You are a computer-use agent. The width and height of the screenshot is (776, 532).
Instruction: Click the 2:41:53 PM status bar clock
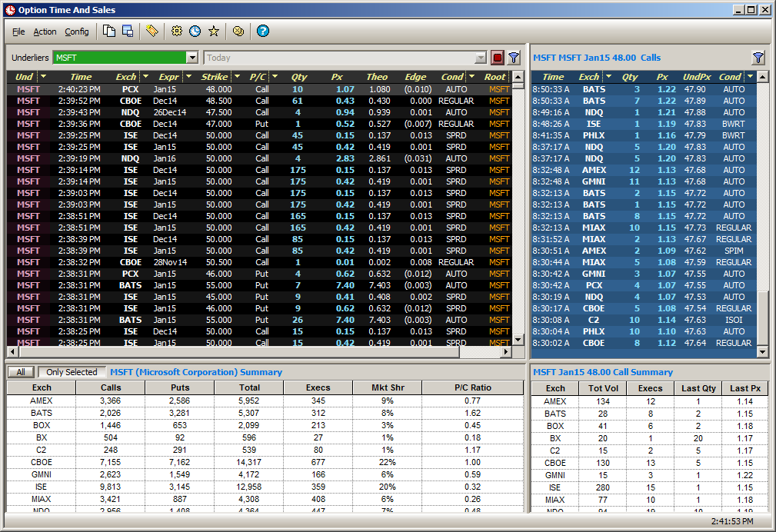(732, 521)
